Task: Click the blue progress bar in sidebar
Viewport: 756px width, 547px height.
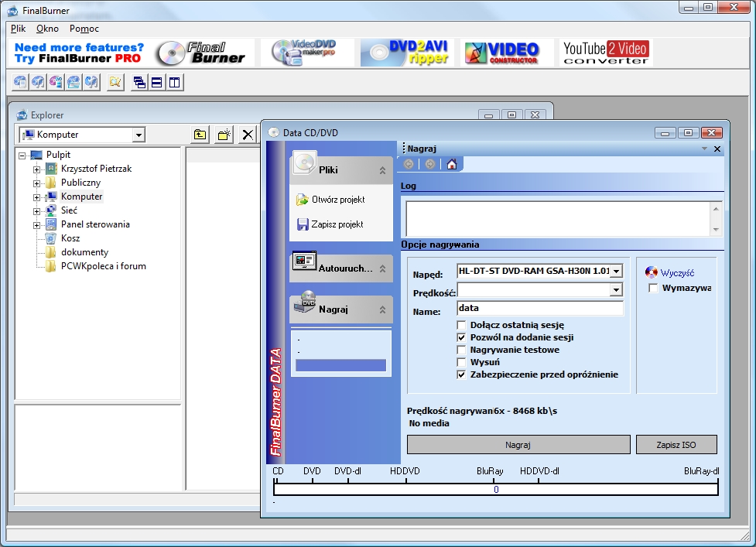Action: pos(340,365)
